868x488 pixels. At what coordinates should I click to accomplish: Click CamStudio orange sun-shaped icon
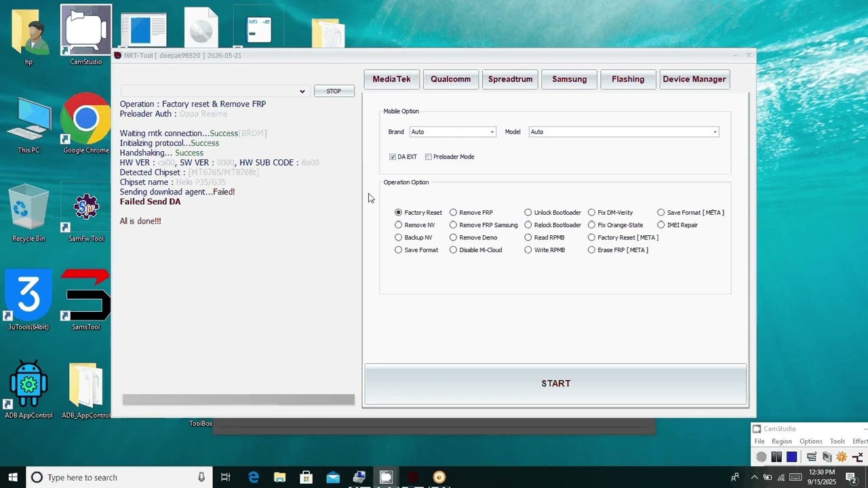(x=842, y=457)
